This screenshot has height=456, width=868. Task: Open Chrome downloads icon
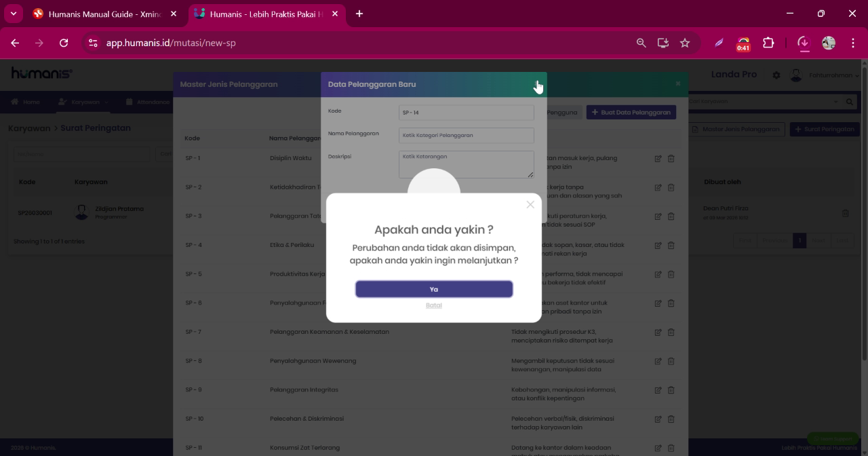click(x=803, y=43)
